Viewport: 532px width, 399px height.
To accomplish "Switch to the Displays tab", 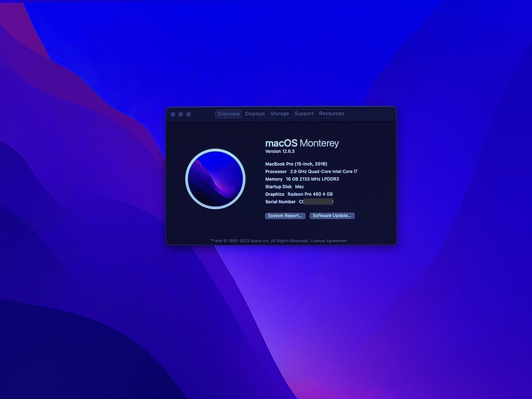I will pos(255,114).
